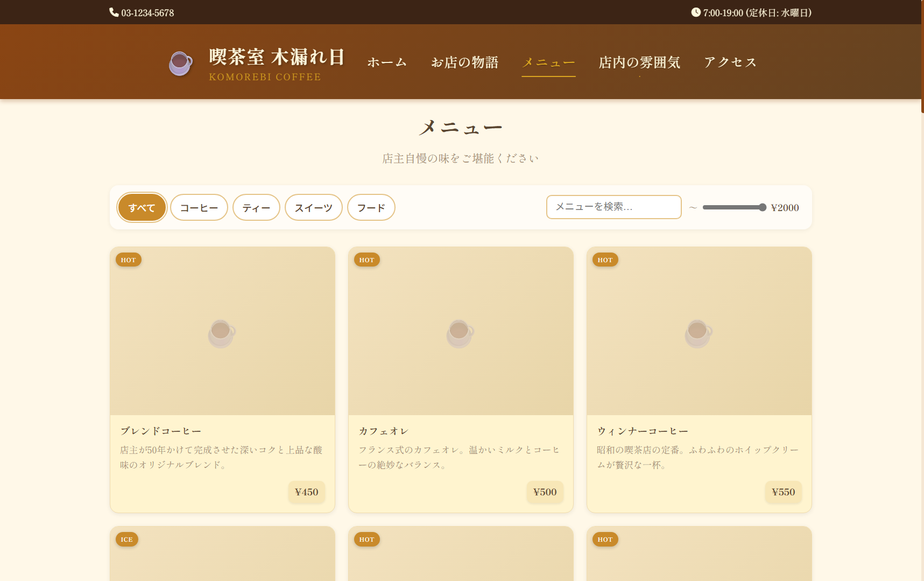The width and height of the screenshot is (924, 581).
Task: Open お店の物語 in navigation
Action: pyautogui.click(x=465, y=62)
